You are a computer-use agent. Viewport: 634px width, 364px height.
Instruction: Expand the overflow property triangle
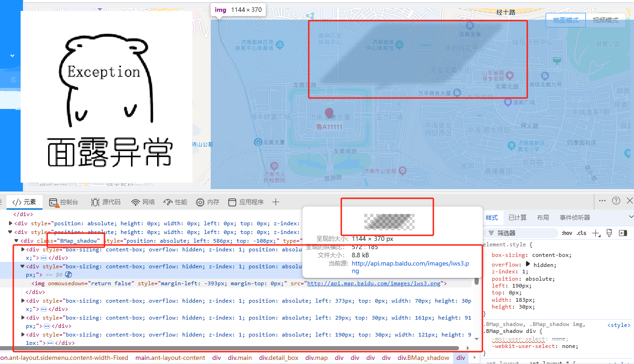(528, 264)
